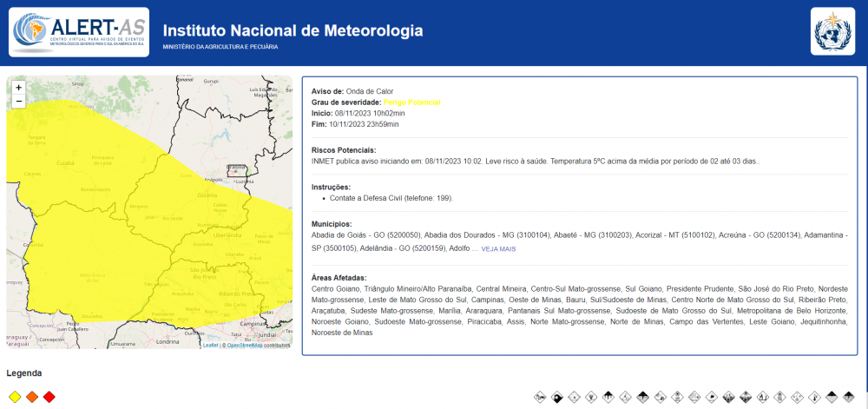Image resolution: width=868 pixels, height=409 pixels.
Task: Click the Perigo Potencial severity text
Action: (x=411, y=102)
